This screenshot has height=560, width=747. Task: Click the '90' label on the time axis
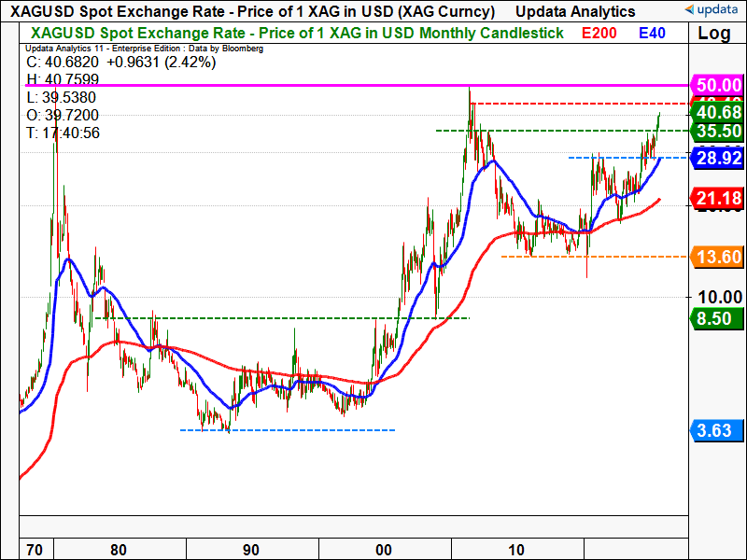(x=251, y=550)
